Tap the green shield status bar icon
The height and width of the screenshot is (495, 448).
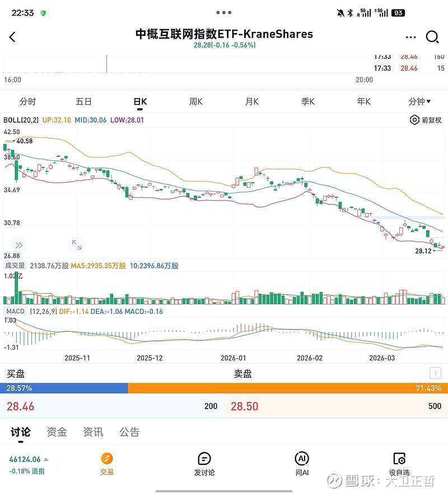click(x=43, y=13)
